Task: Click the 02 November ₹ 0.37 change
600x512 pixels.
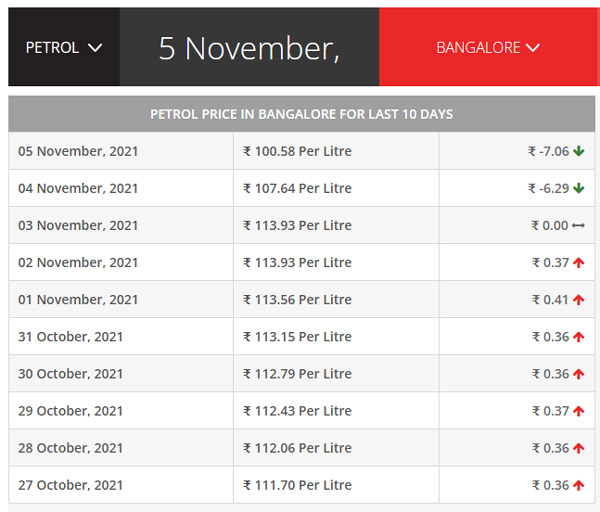Action: tap(551, 263)
